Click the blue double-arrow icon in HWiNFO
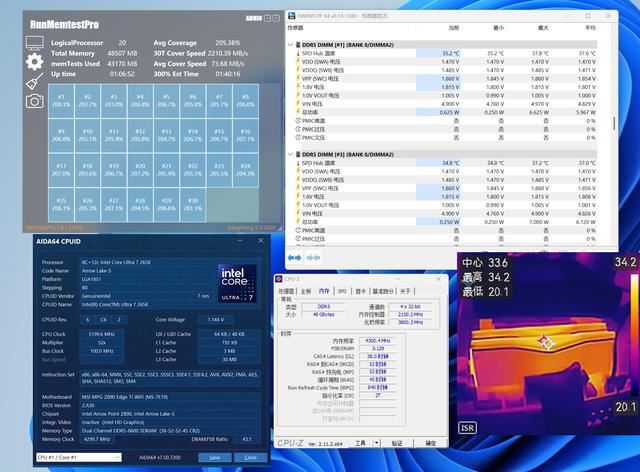 294,258
